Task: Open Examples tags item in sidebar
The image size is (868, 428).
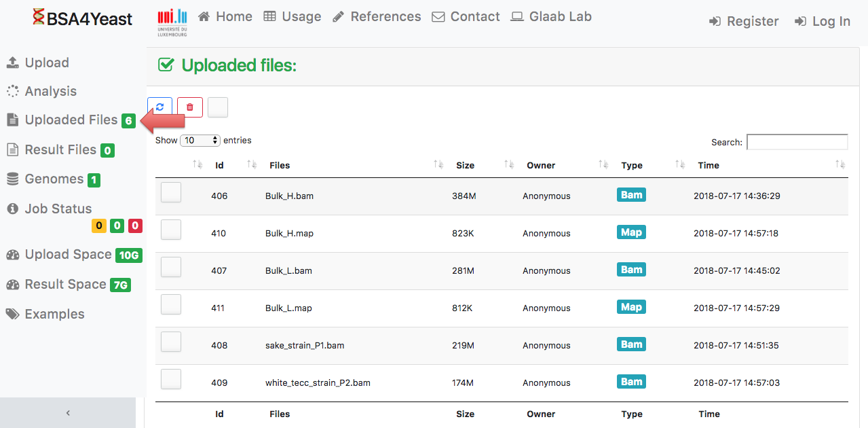Action: (54, 314)
